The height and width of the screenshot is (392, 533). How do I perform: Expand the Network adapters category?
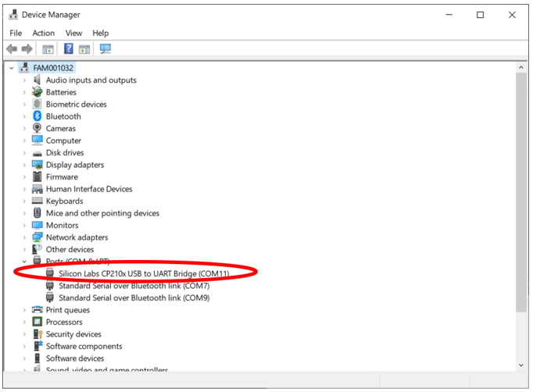(24, 237)
